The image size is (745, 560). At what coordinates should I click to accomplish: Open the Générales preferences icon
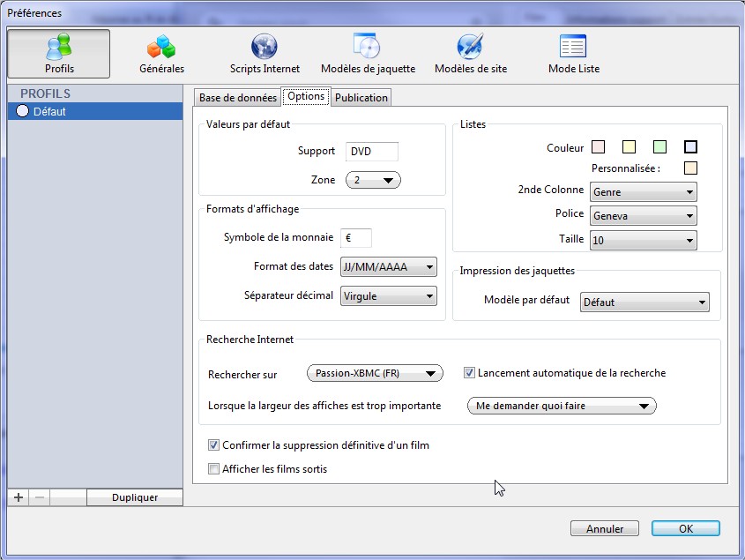[161, 53]
